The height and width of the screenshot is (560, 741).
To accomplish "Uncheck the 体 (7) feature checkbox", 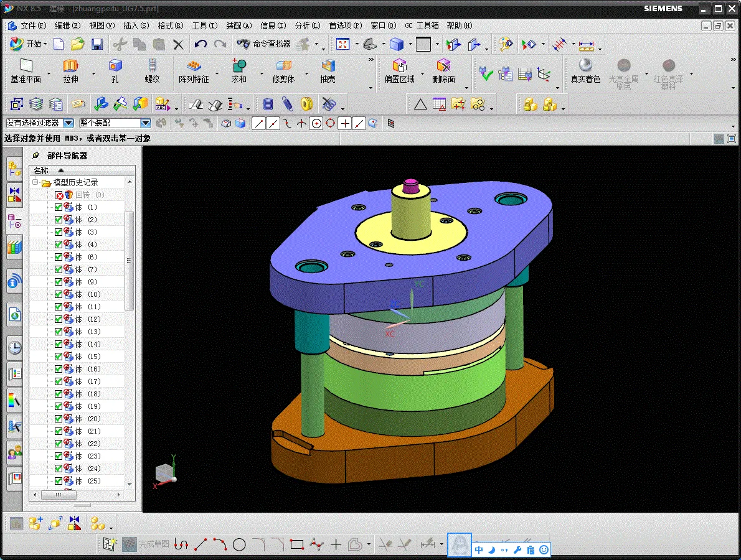I will pyautogui.click(x=59, y=269).
